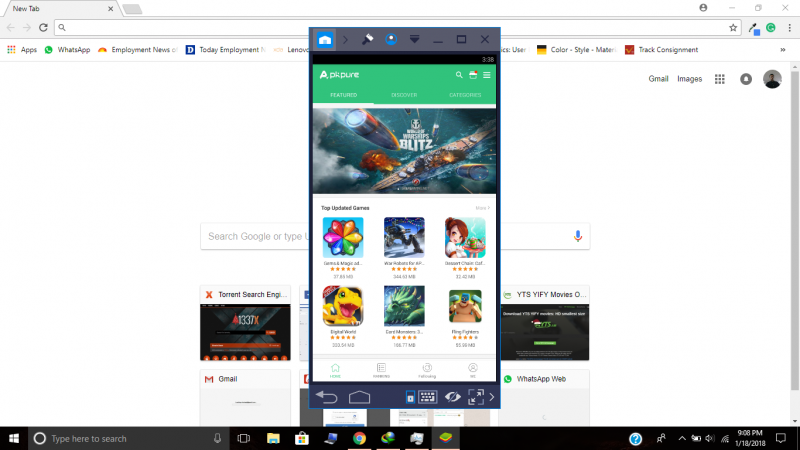The width and height of the screenshot is (800, 450).
Task: Click the Google voice search microphone
Action: pyautogui.click(x=578, y=236)
